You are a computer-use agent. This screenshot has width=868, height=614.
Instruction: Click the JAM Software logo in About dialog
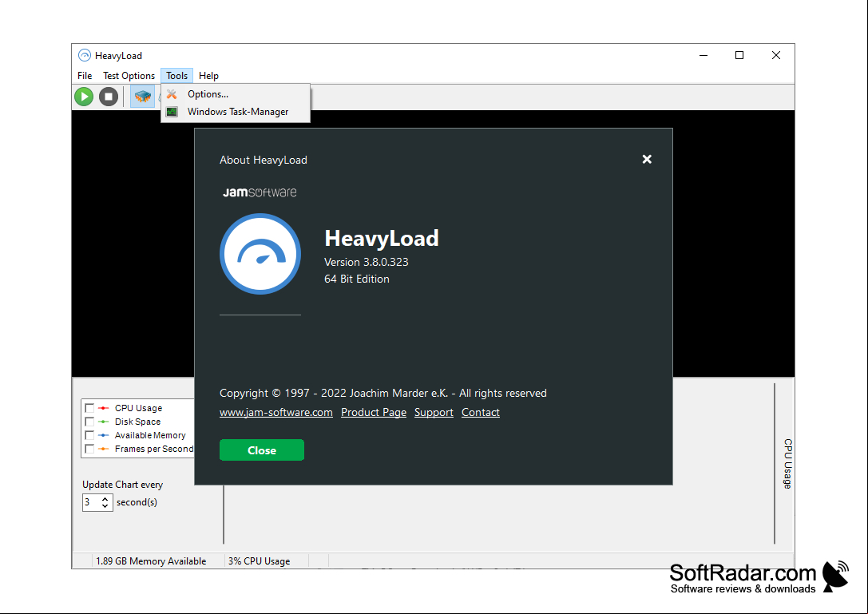pos(260,192)
